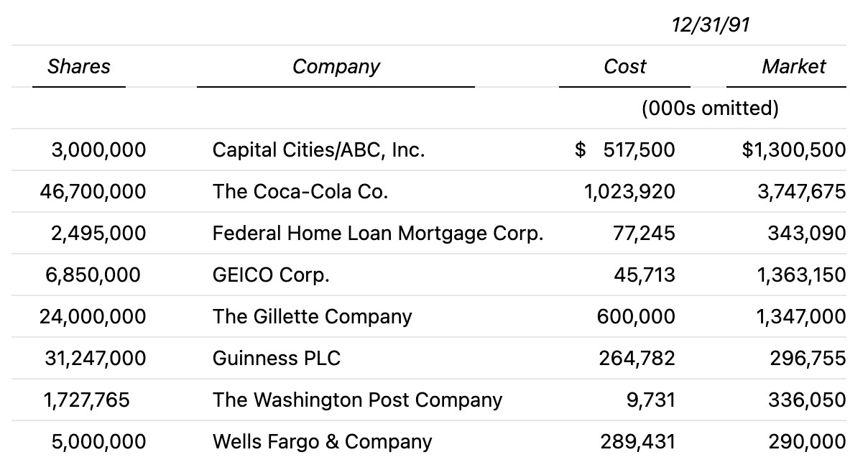Click Wells Fargo & Company entry

[x=322, y=442]
